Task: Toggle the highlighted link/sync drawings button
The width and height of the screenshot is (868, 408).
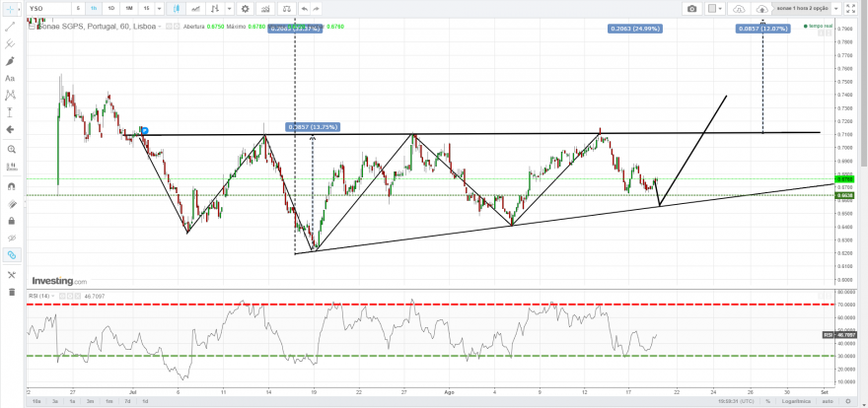Action: coord(11,255)
